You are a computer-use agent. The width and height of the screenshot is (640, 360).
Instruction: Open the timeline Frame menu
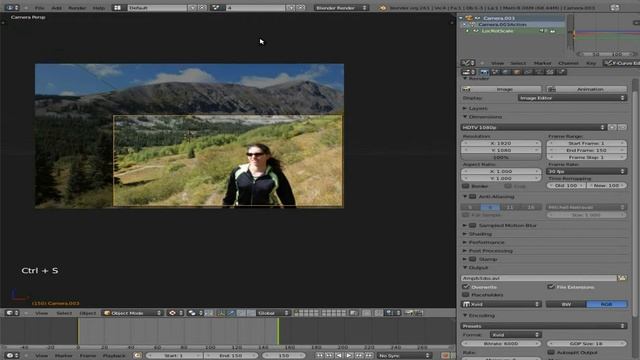[x=87, y=356]
